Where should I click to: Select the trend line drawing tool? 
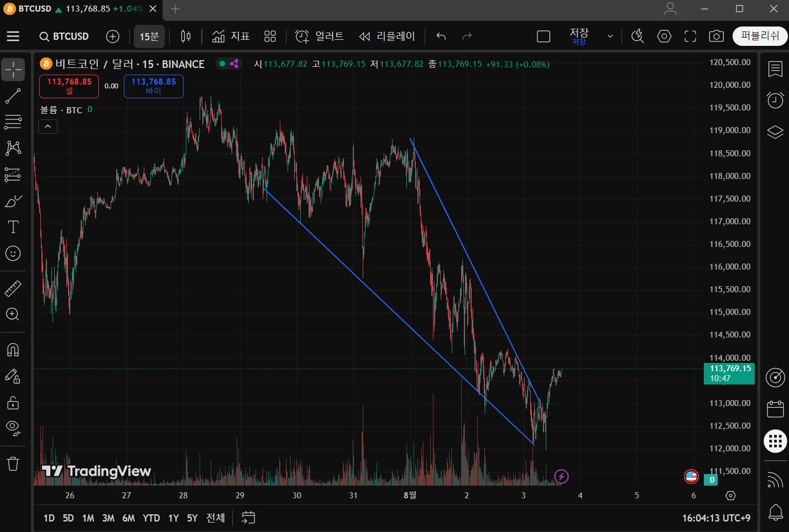click(x=13, y=96)
